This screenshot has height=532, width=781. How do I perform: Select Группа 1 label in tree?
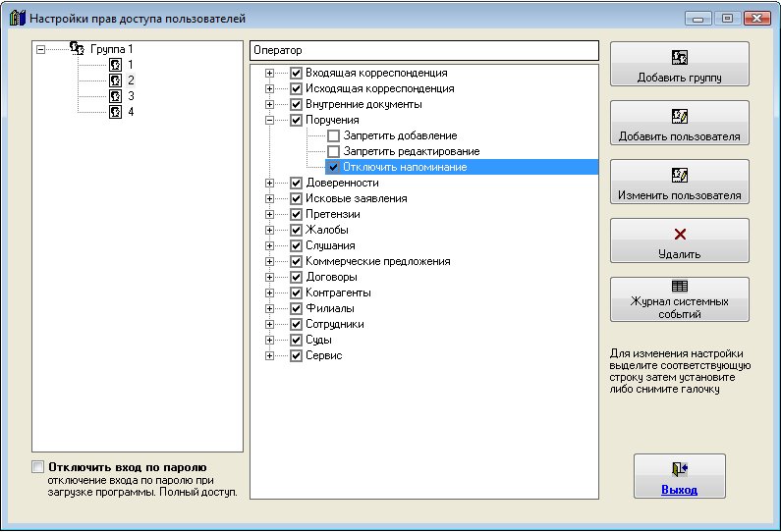pos(112,49)
